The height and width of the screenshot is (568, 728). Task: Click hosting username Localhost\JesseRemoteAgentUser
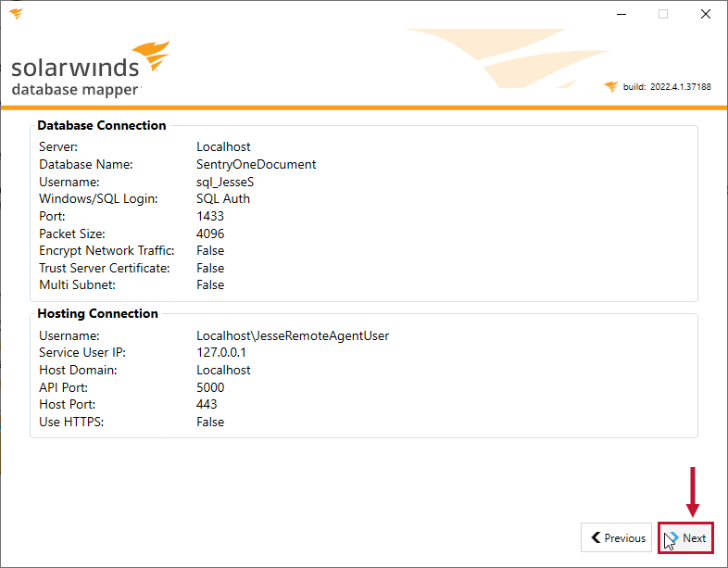coord(293,335)
